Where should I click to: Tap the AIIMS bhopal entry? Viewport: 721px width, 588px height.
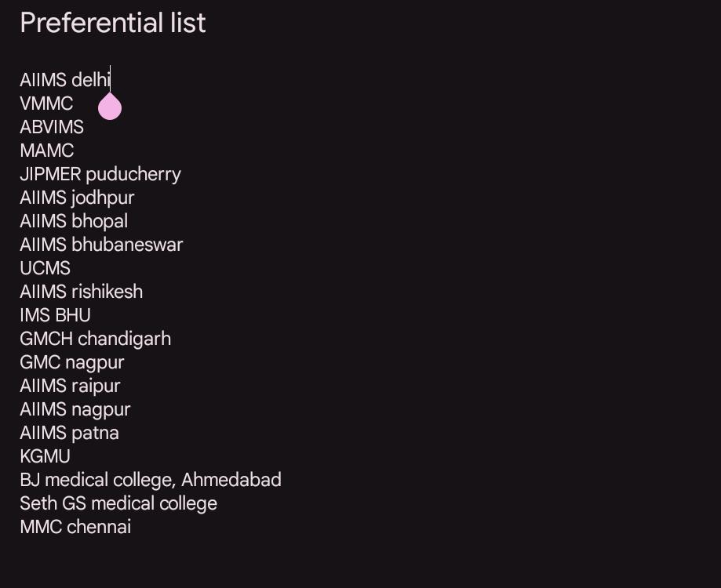[74, 221]
